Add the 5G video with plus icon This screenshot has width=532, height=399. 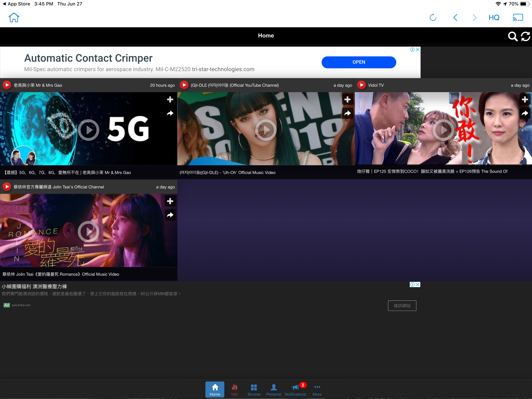click(x=170, y=99)
